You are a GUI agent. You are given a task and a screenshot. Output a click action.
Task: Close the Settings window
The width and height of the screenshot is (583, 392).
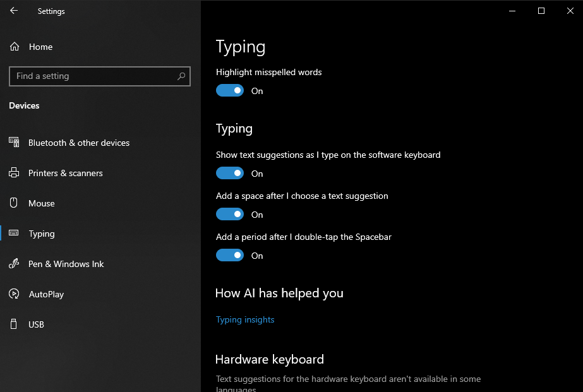tap(570, 11)
